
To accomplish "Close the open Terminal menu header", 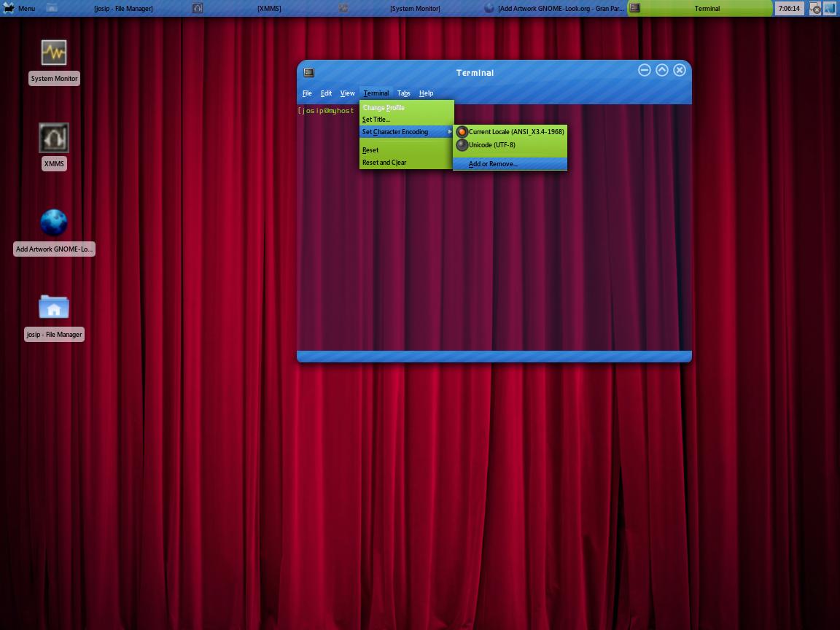I will [376, 93].
